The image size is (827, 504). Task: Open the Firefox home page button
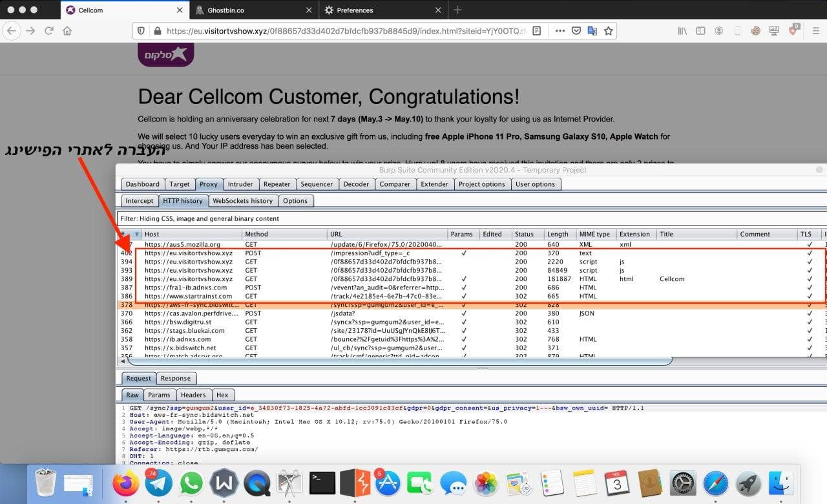(67, 30)
